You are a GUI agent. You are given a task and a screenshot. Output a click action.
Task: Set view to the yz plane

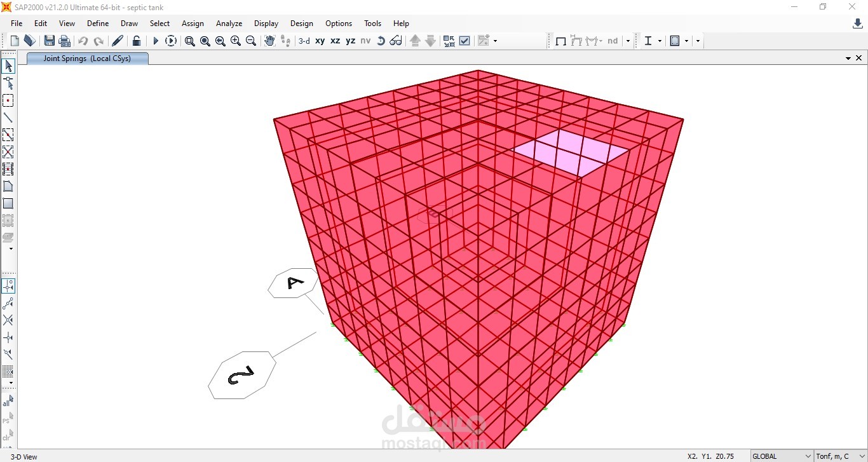pos(350,41)
